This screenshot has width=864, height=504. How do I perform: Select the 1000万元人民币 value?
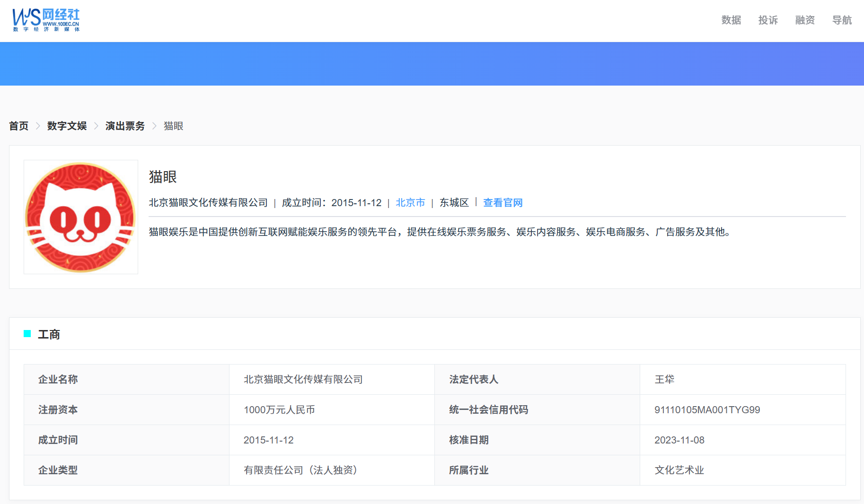point(279,409)
